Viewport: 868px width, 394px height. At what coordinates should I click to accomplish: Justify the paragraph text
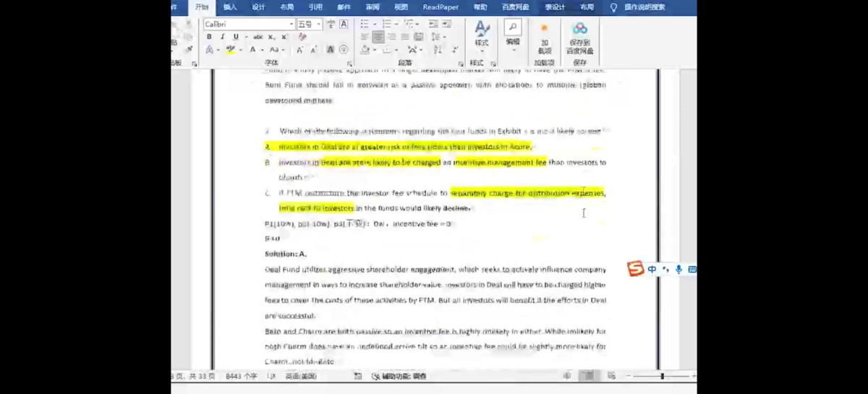pos(405,37)
